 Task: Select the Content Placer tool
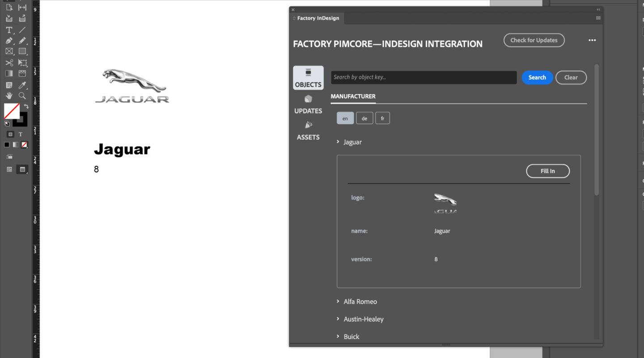coord(22,18)
